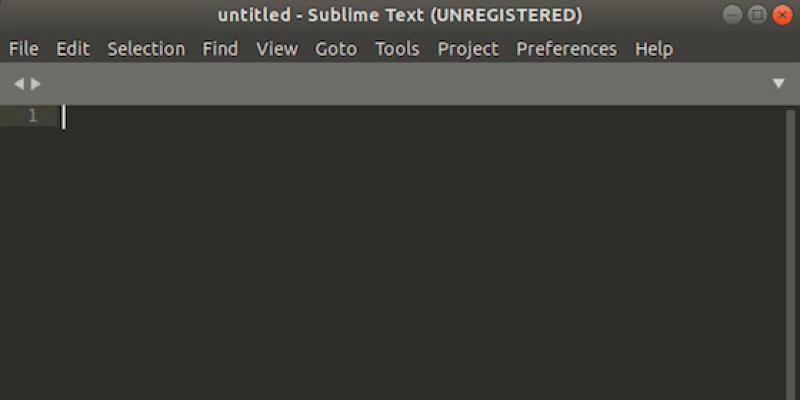
Task: Open the Tools menu
Action: (x=397, y=48)
